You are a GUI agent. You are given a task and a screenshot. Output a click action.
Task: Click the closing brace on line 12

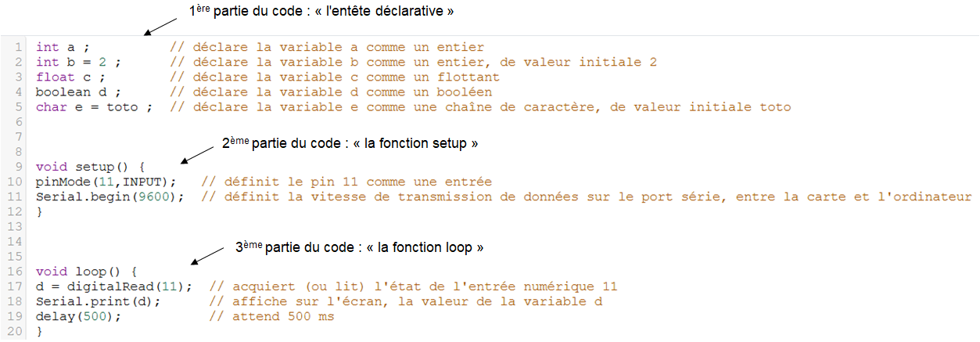pyautogui.click(x=39, y=211)
